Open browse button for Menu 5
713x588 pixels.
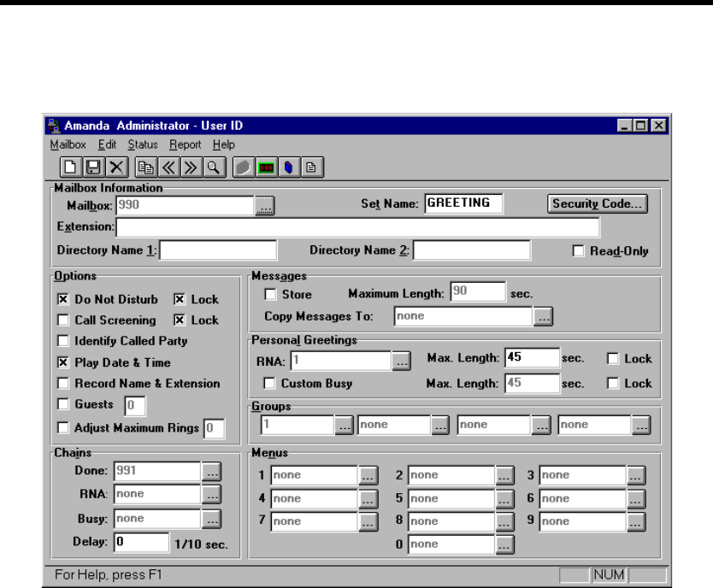point(504,499)
